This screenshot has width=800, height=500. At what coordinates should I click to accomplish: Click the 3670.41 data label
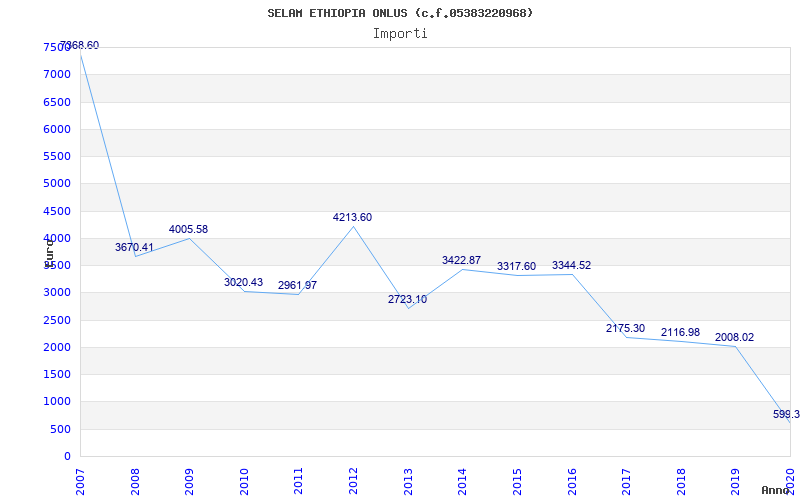point(134,247)
